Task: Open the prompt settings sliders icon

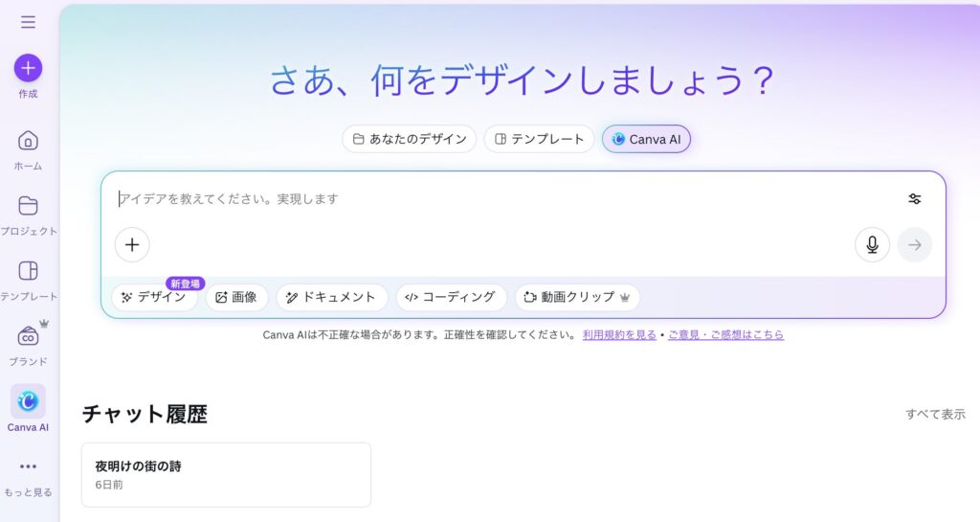Action: click(x=914, y=199)
